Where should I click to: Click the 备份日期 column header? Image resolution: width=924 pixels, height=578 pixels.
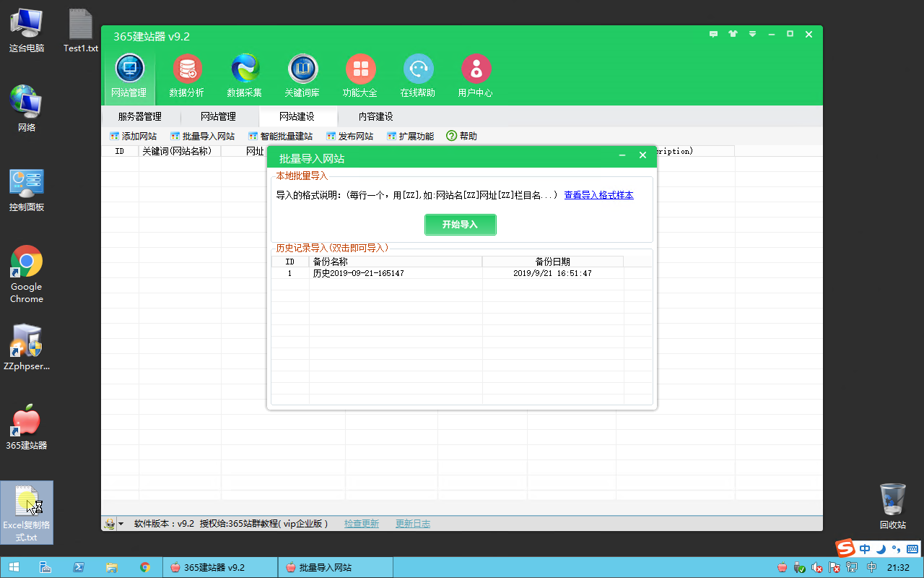click(x=553, y=262)
